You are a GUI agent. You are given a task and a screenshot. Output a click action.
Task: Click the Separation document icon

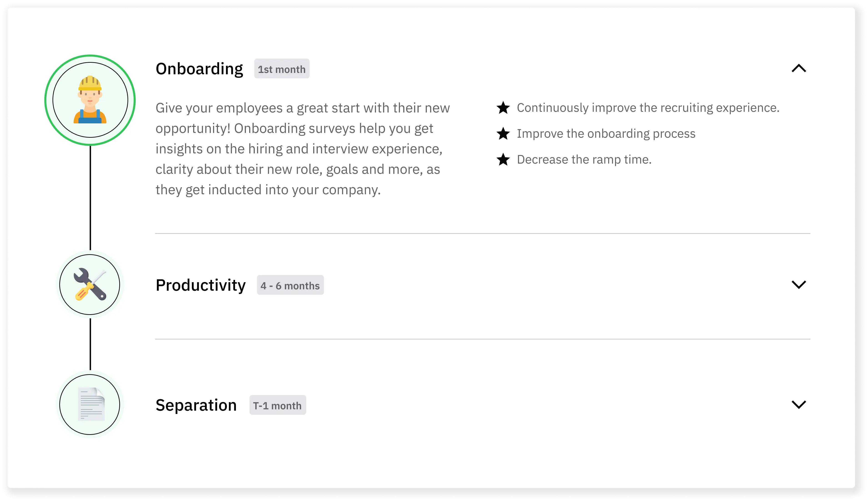pos(91,404)
